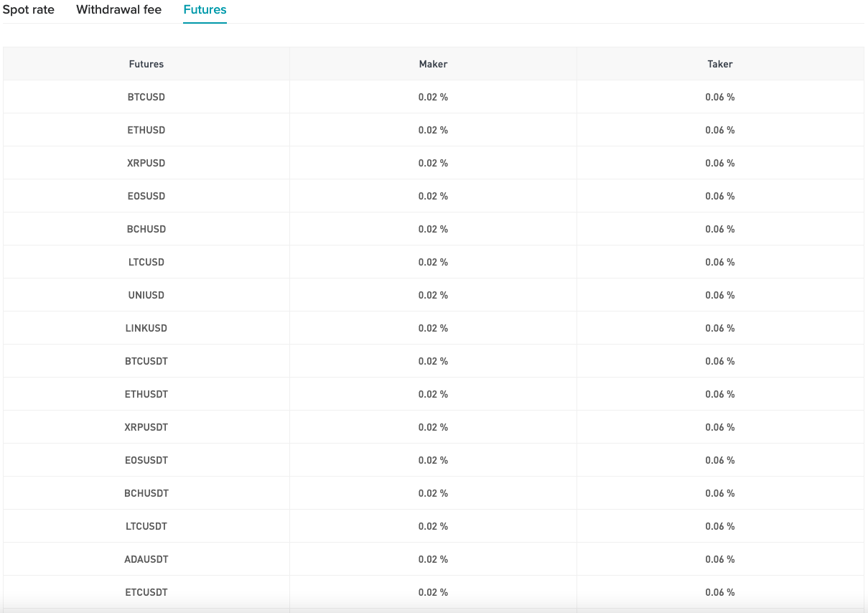Click the ADAUSDT taker fee value
868x613 pixels.
coord(720,559)
